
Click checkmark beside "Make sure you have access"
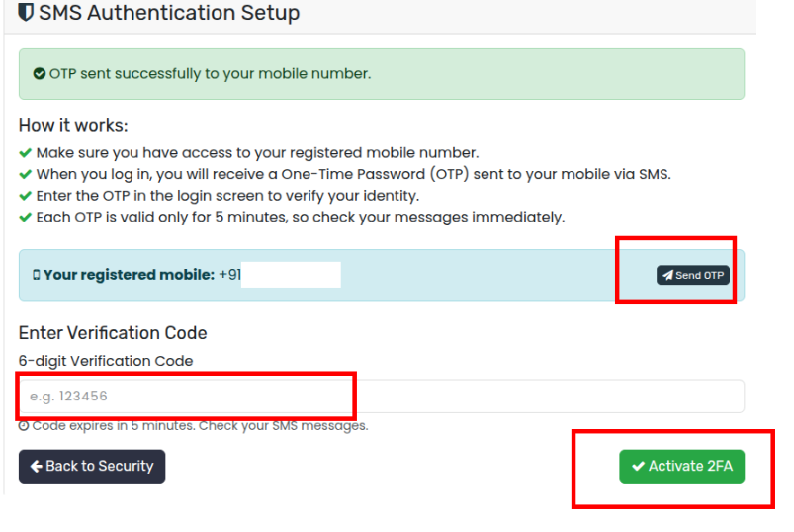pos(26,153)
